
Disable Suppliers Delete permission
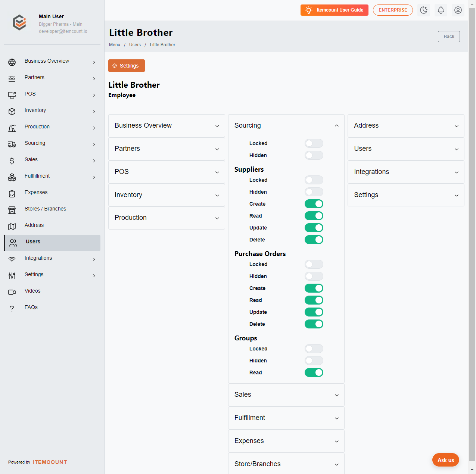(x=314, y=240)
